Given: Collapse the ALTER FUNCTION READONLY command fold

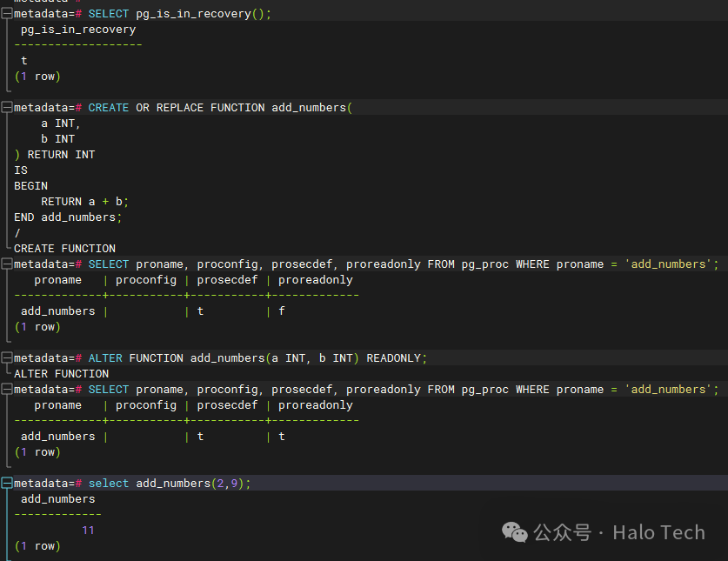Looking at the screenshot, I should pos(6,358).
